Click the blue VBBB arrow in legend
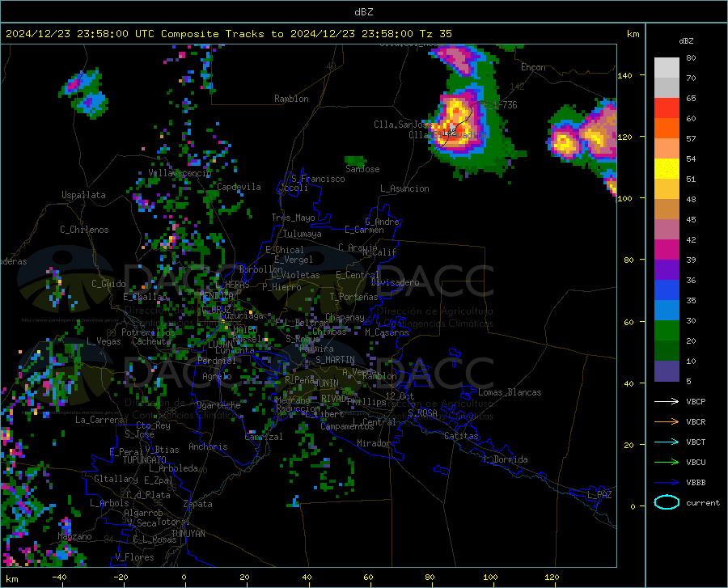This screenshot has width=728, height=588. [667, 482]
